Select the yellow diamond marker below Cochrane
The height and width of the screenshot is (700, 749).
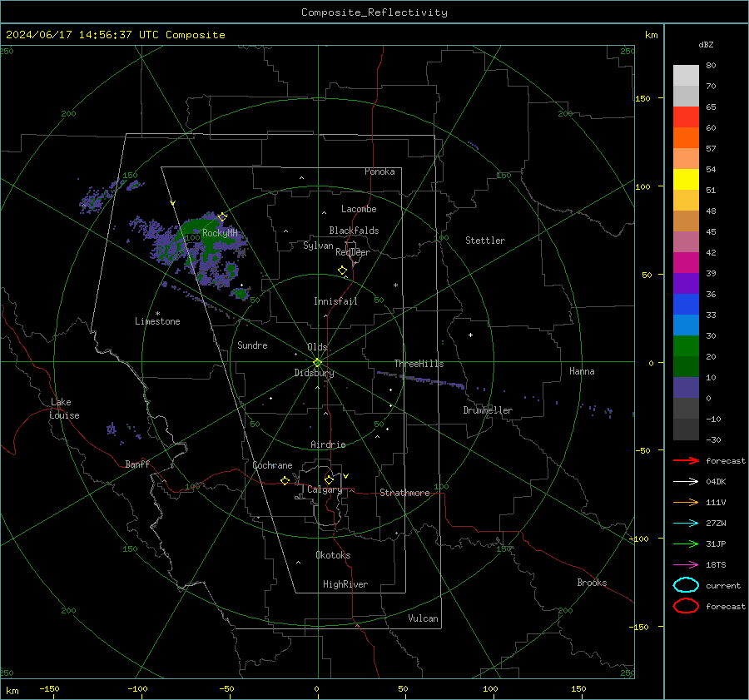pos(285,480)
